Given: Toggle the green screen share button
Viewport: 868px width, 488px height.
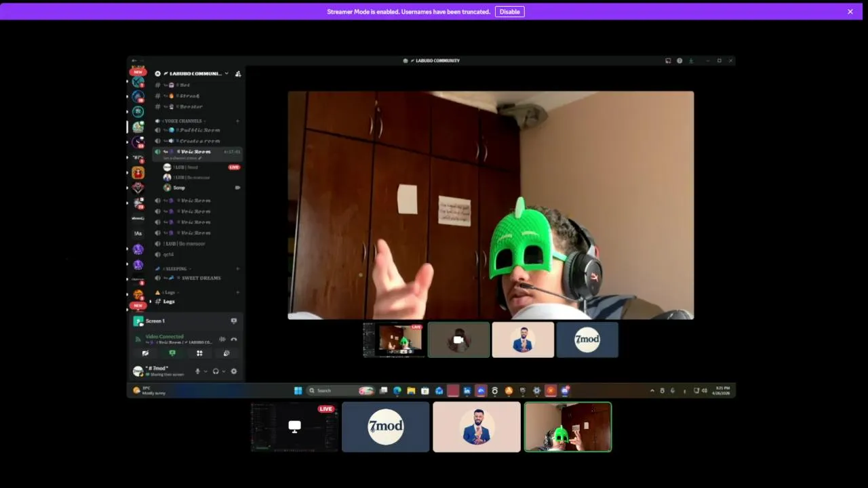Looking at the screenshot, I should [172, 353].
